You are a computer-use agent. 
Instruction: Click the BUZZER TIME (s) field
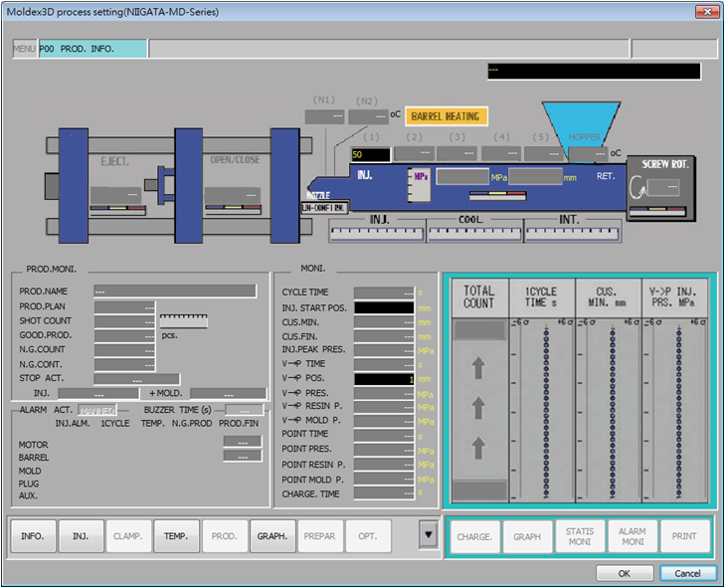(x=244, y=410)
